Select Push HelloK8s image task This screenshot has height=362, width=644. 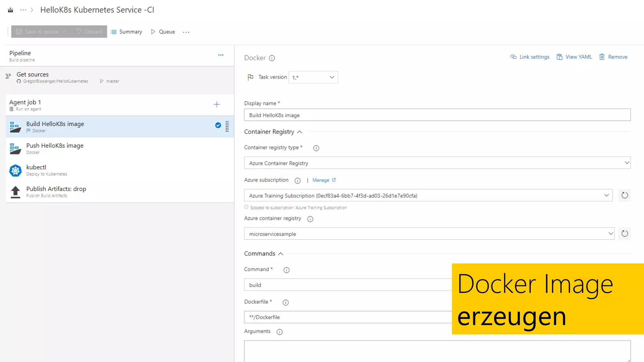[x=119, y=148]
